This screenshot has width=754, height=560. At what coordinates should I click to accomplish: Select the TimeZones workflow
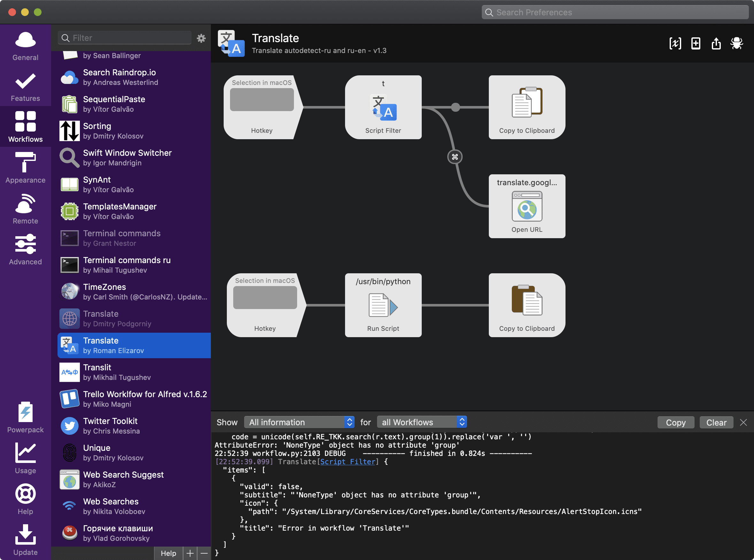click(134, 291)
